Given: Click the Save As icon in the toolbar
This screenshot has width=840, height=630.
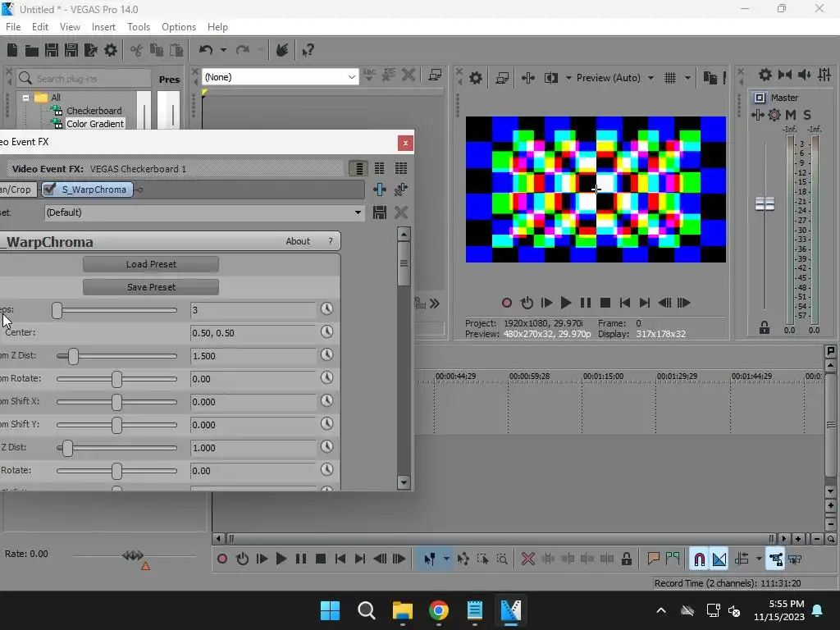Looking at the screenshot, I should (x=71, y=50).
